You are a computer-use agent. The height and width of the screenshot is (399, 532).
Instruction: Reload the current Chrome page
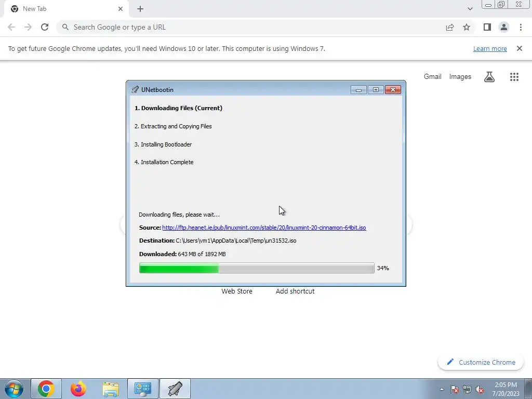click(x=45, y=27)
